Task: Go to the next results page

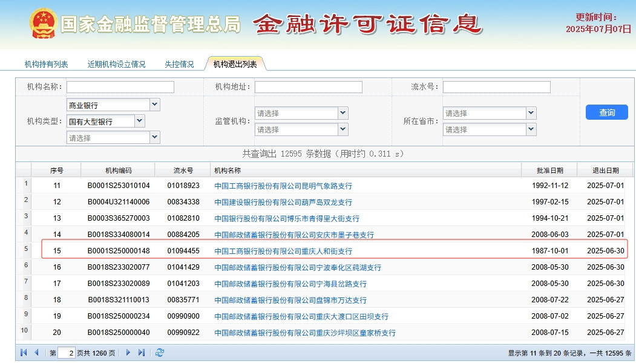Action: 128,353
